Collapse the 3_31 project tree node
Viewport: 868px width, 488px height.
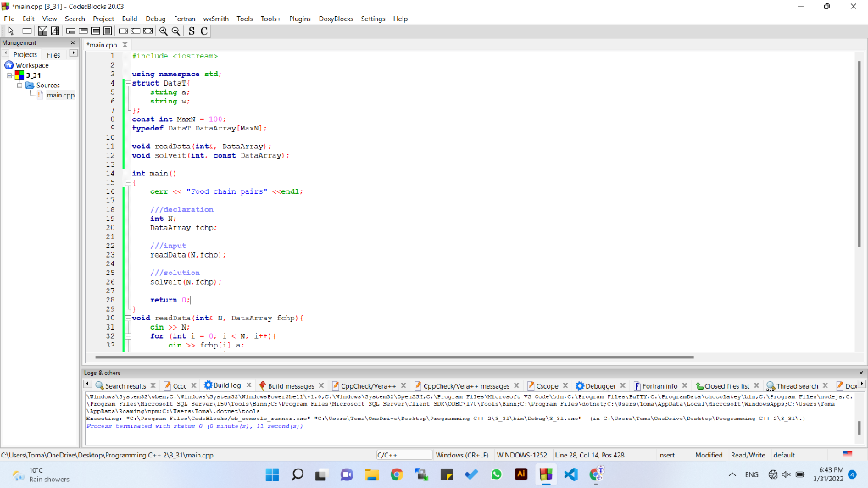(9, 75)
